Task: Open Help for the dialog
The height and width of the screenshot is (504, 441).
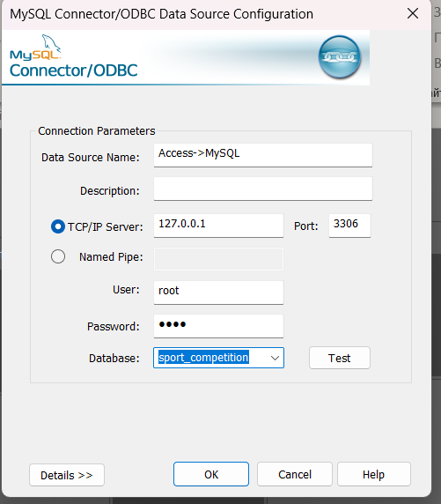Action: point(374,474)
